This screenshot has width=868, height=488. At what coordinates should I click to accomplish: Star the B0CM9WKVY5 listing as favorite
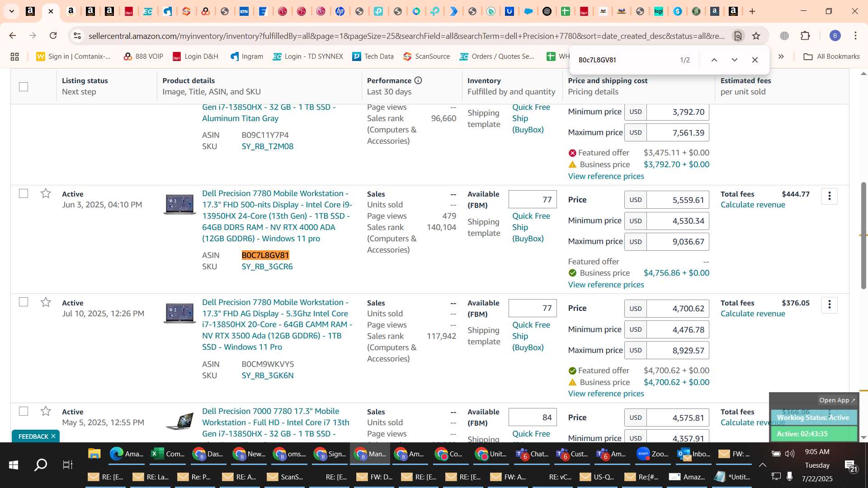click(46, 302)
